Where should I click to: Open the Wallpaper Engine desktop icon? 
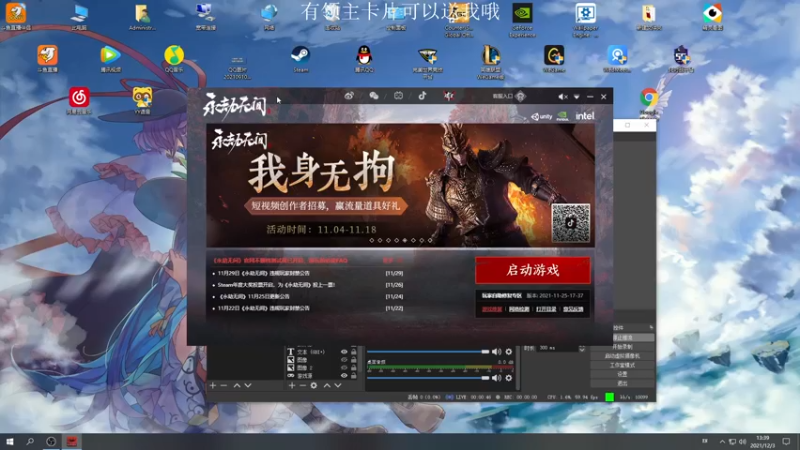click(x=586, y=20)
